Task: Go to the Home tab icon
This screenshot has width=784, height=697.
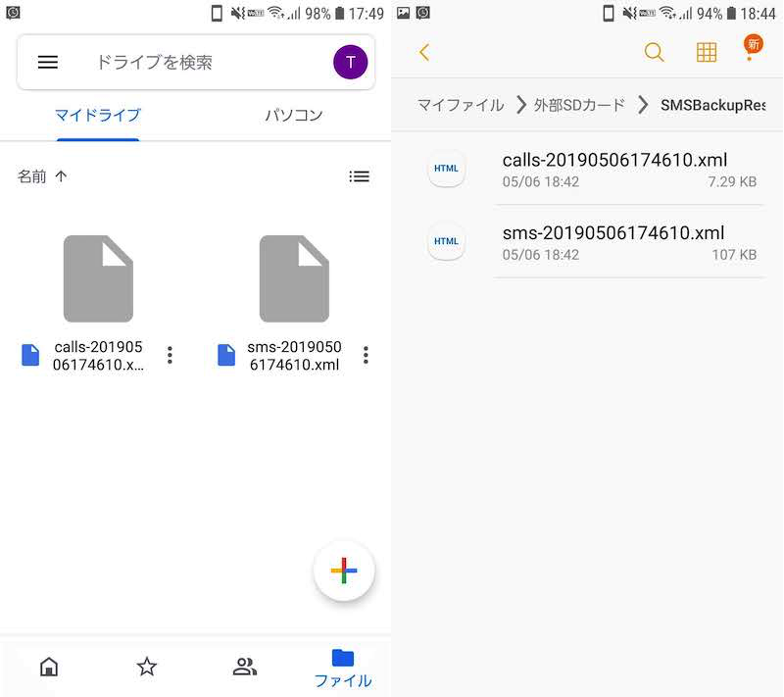Action: click(49, 667)
